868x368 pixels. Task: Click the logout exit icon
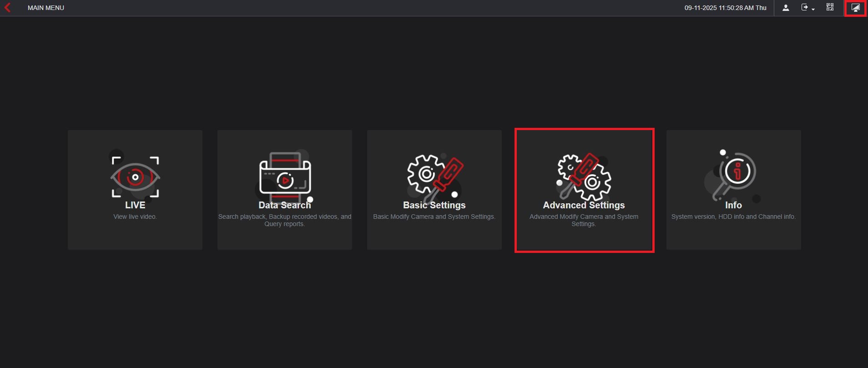pyautogui.click(x=805, y=7)
